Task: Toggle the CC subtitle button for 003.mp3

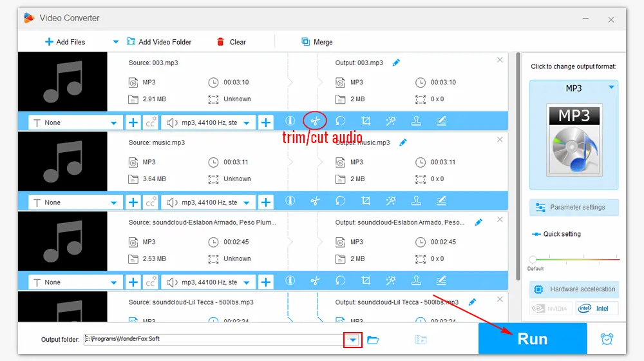Action: (x=151, y=122)
